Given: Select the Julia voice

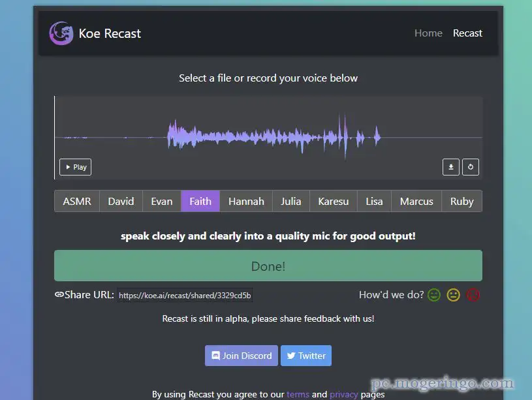Looking at the screenshot, I should click(291, 201).
